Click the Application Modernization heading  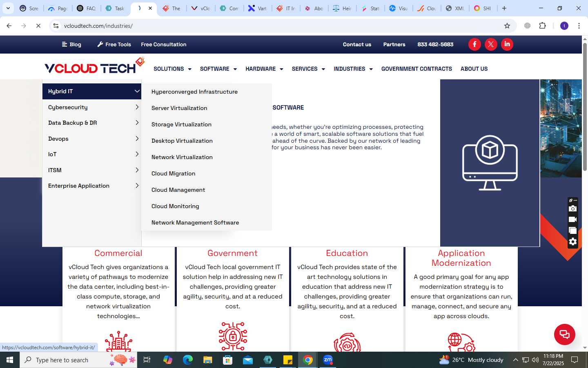pos(461,258)
